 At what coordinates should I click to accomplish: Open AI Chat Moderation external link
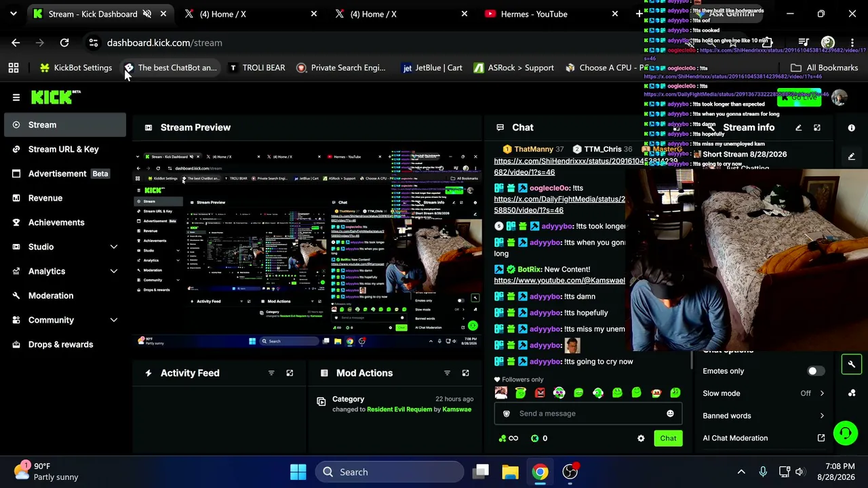(821, 438)
